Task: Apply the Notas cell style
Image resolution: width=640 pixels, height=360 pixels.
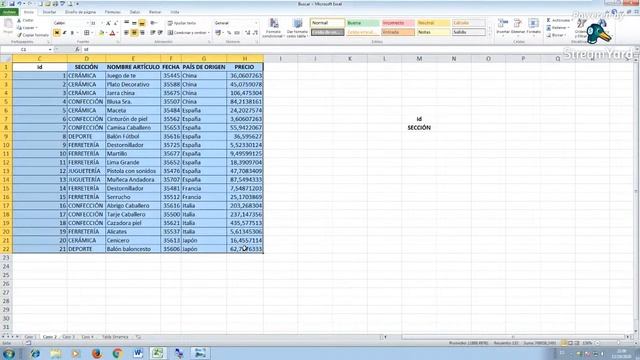Action: [433, 32]
